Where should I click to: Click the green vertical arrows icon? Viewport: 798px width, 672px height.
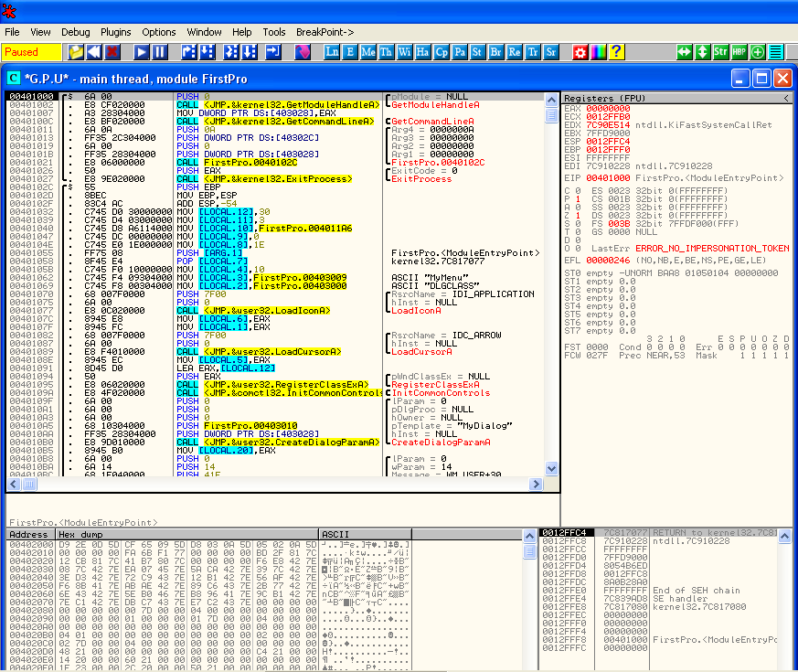pyautogui.click(x=703, y=52)
